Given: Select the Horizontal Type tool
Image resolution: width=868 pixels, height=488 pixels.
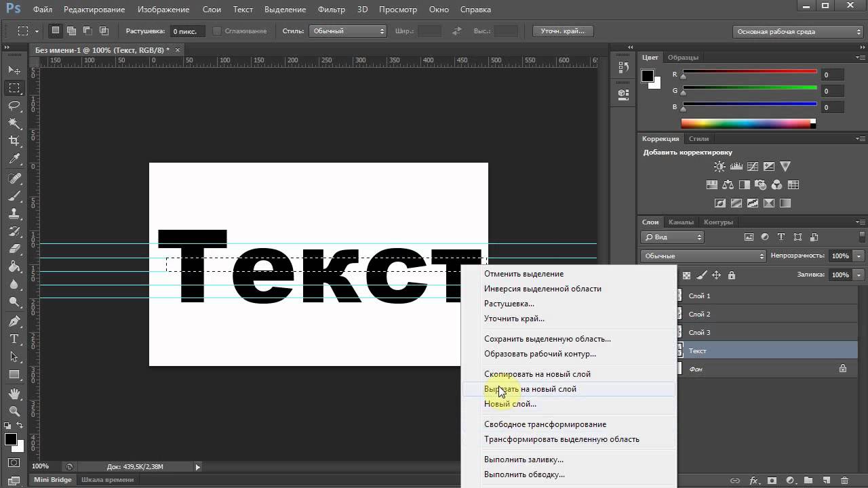Looking at the screenshot, I should coord(14,339).
